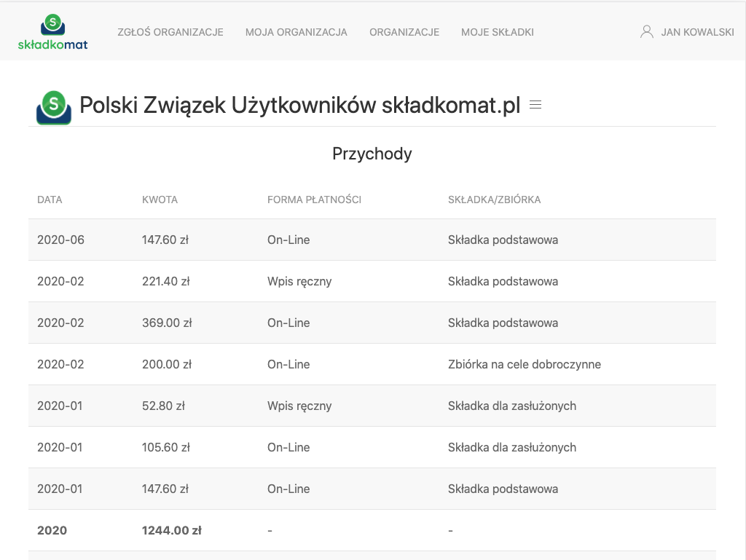The width and height of the screenshot is (746, 560).
Task: Click the składkomat logo in the header
Action: pyautogui.click(x=52, y=32)
